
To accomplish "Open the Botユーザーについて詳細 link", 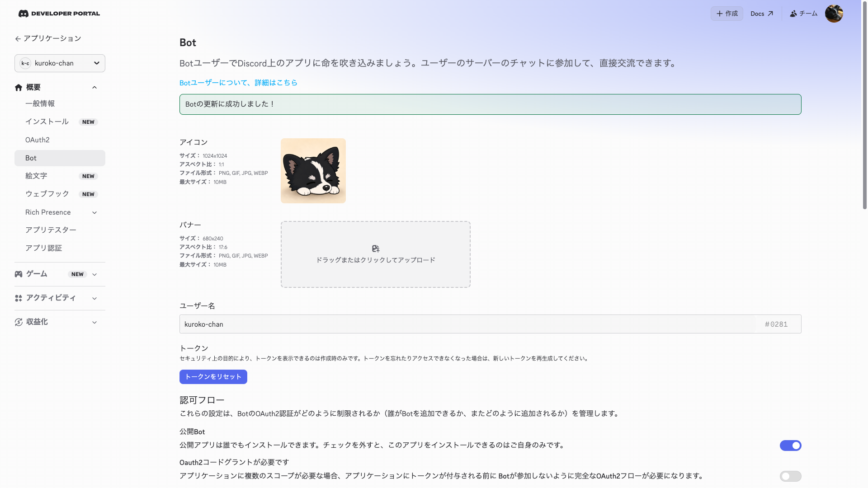I will [238, 83].
